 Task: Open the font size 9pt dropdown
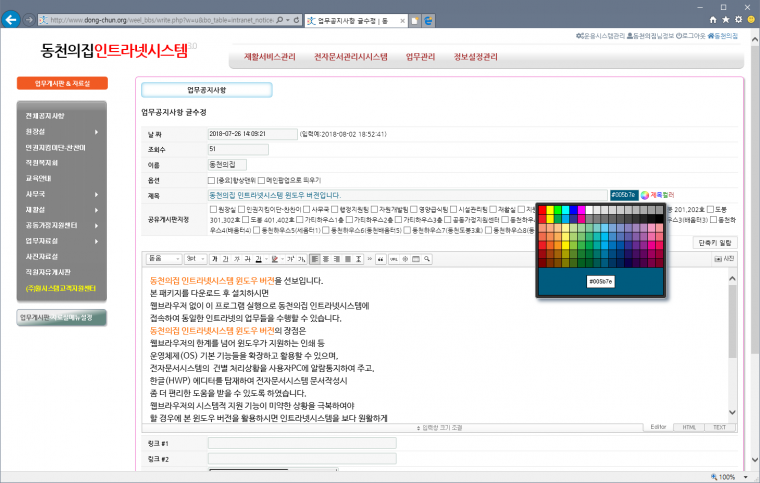pyautogui.click(x=194, y=258)
